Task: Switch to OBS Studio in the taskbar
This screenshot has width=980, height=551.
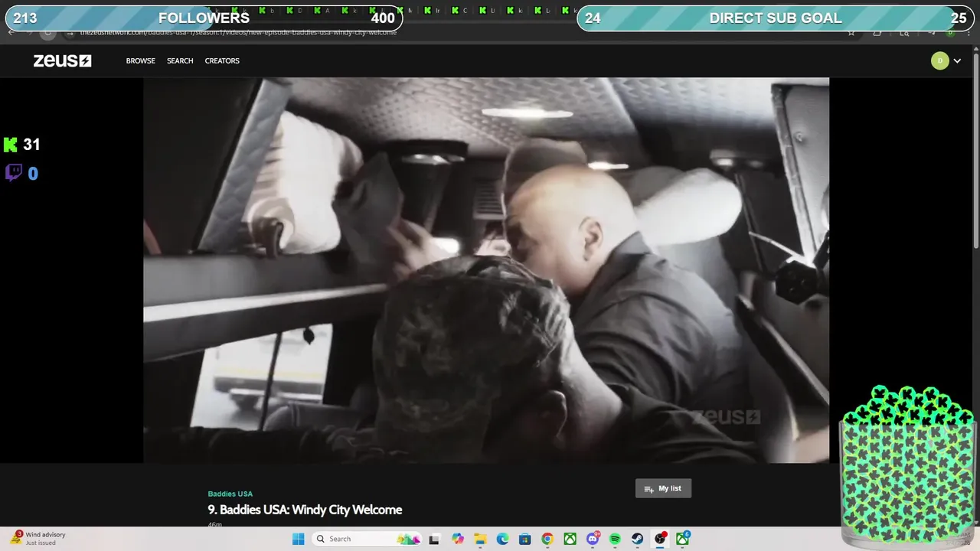Action: pos(660,539)
